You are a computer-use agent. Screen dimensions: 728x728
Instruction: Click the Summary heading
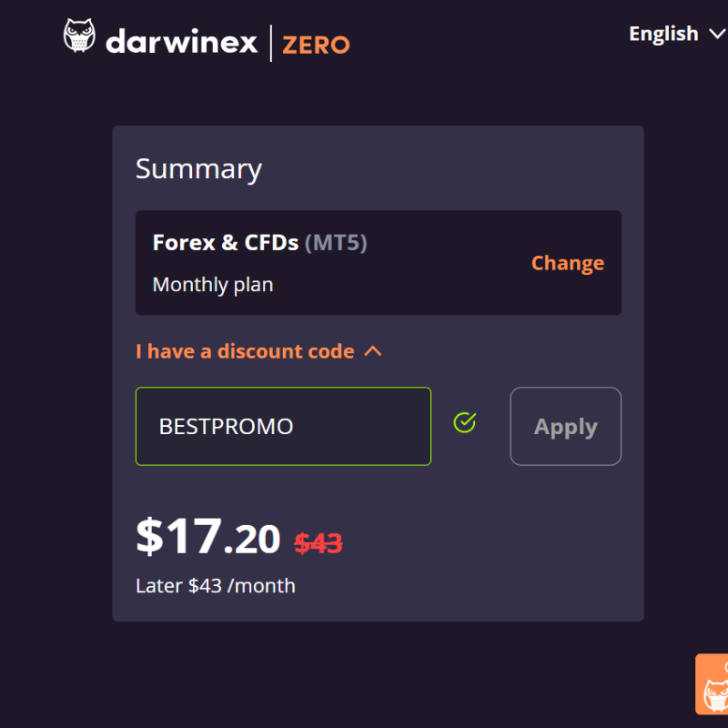coord(198,169)
